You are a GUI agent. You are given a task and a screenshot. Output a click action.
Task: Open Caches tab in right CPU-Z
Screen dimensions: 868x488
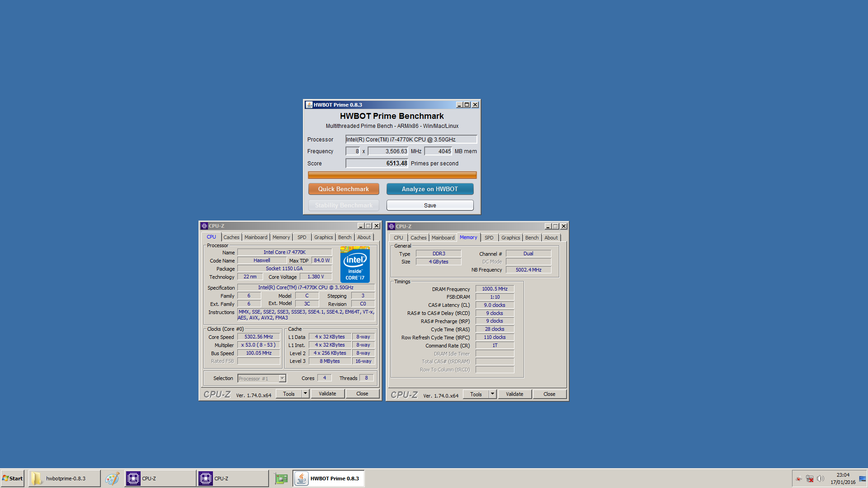pos(418,238)
